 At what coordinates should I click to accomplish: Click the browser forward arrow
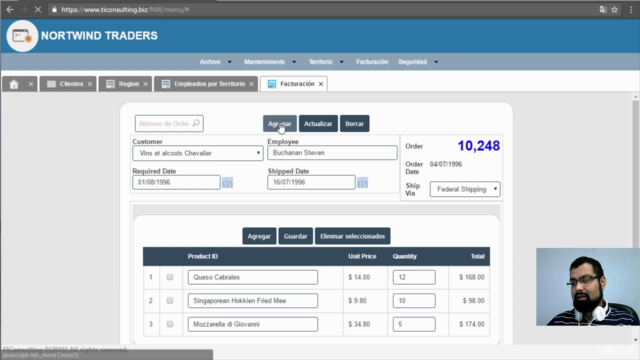click(x=24, y=9)
